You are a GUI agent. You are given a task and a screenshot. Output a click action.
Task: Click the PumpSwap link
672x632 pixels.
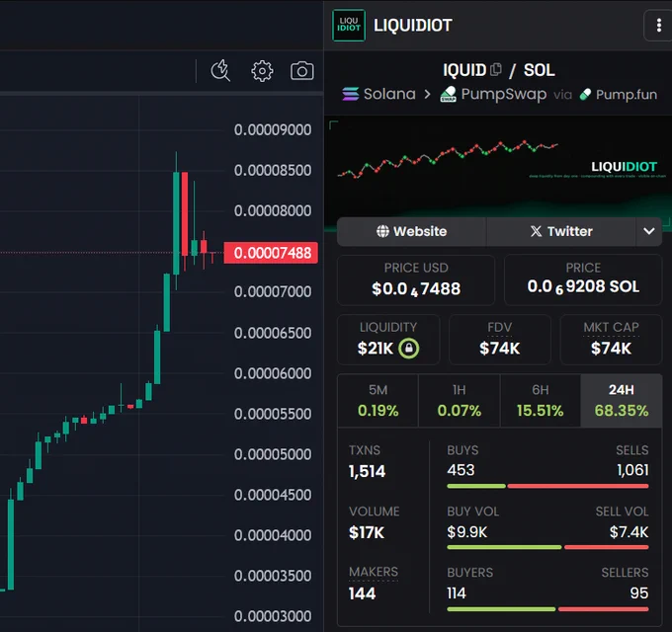point(493,94)
